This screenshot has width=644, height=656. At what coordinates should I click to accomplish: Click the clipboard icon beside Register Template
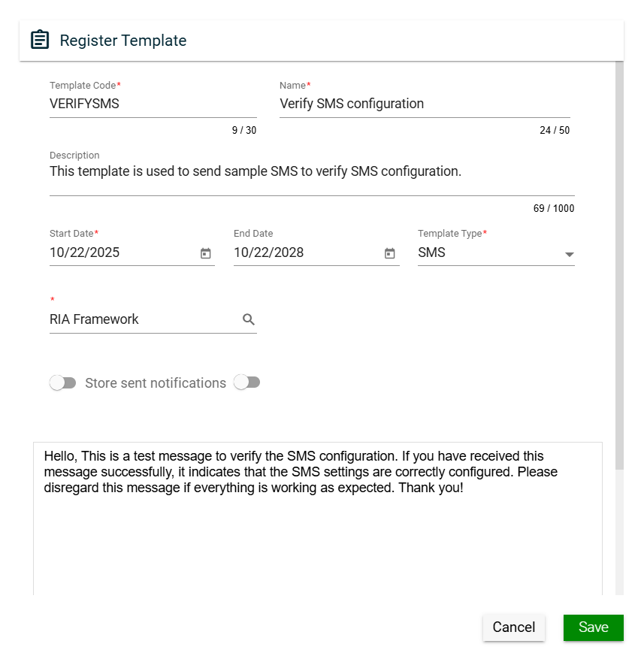[x=40, y=40]
